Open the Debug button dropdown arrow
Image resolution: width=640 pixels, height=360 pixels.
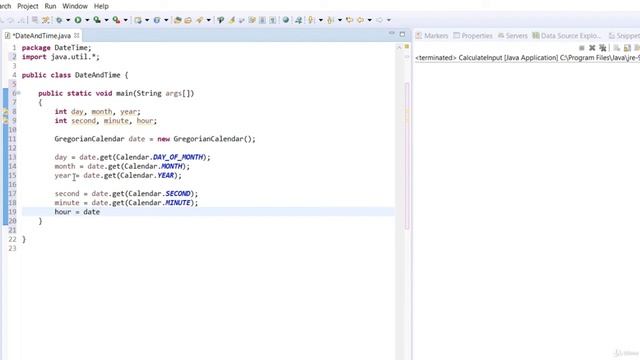[68, 20]
